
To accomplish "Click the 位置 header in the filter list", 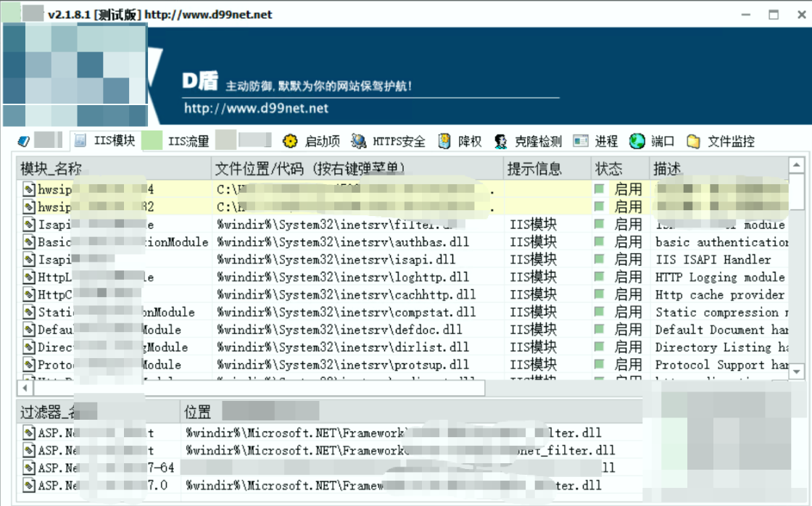I will (412, 412).
